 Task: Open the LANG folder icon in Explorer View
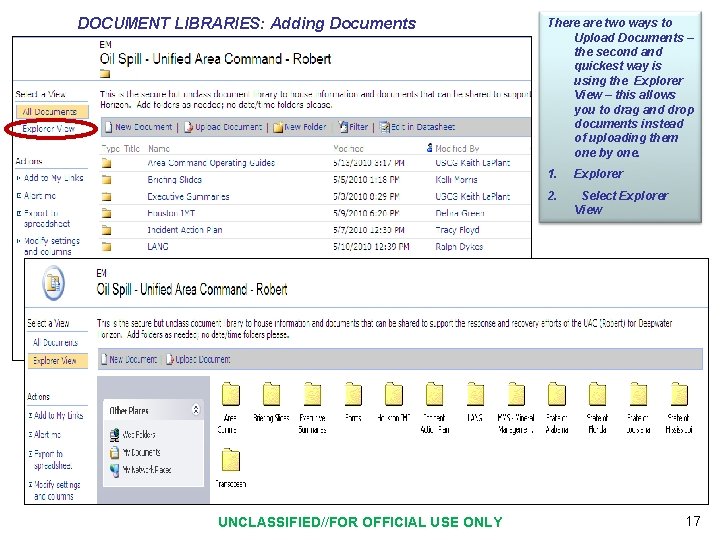click(x=475, y=394)
